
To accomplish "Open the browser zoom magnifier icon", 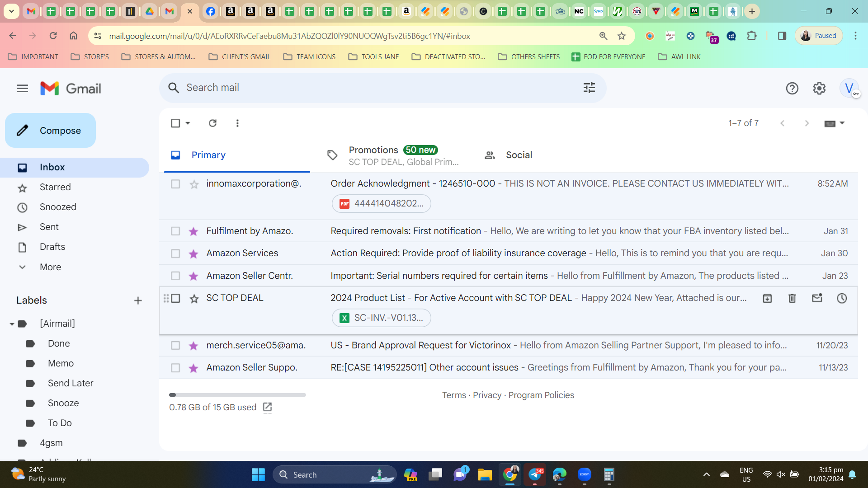I will tap(603, 36).
